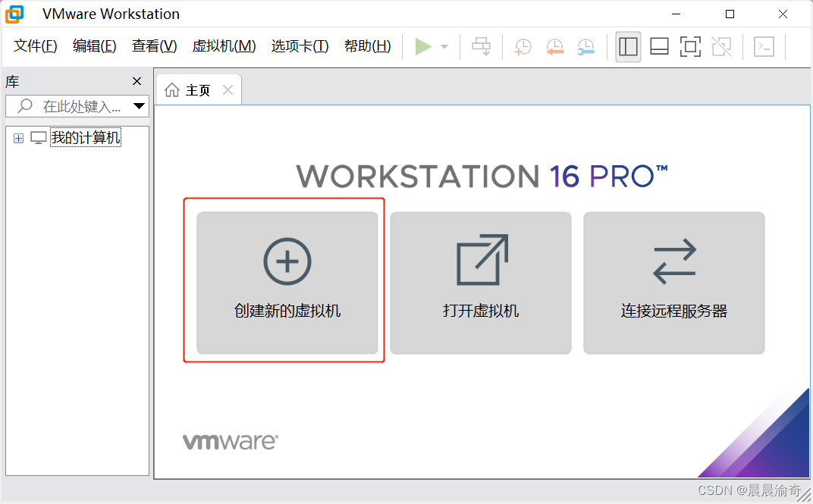Toggle the library sidebar view icon

pyautogui.click(x=628, y=47)
